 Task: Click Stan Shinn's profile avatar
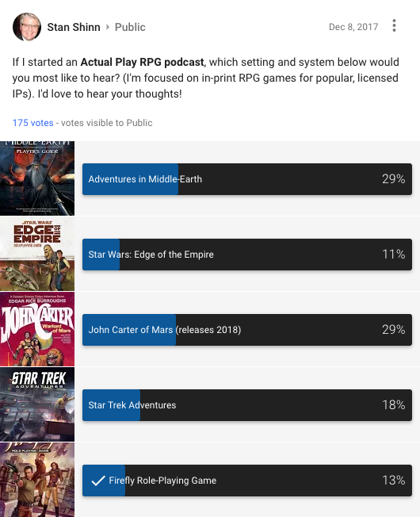tap(27, 27)
